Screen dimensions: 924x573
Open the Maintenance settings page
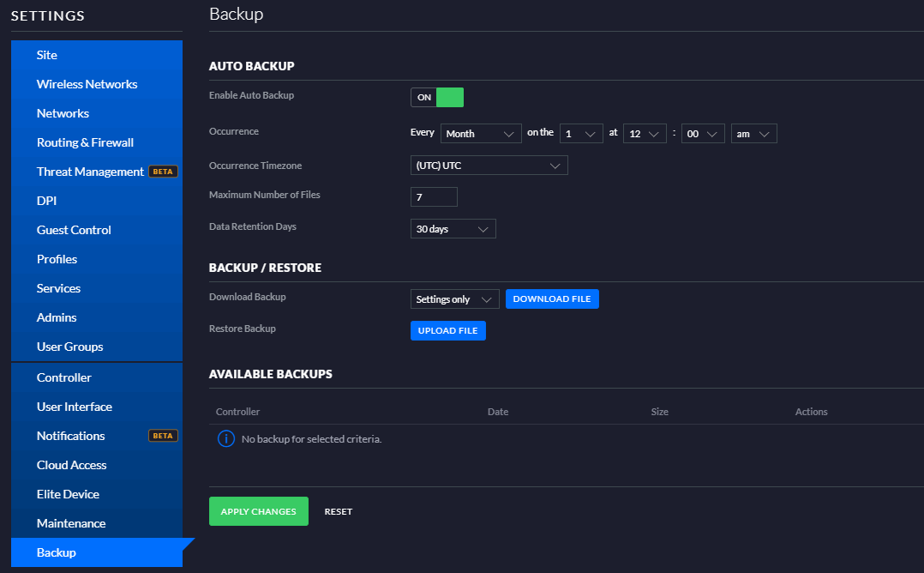[71, 523]
